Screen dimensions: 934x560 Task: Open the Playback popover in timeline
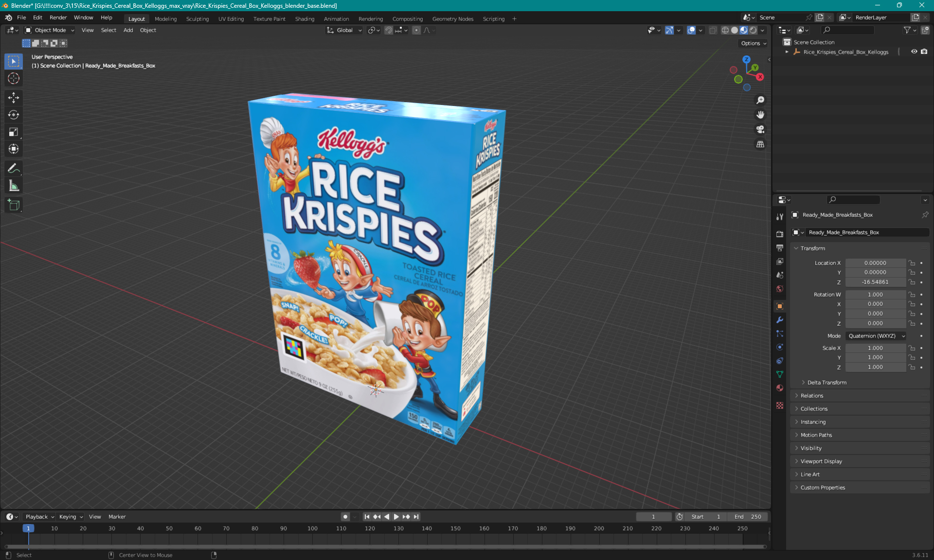39,517
